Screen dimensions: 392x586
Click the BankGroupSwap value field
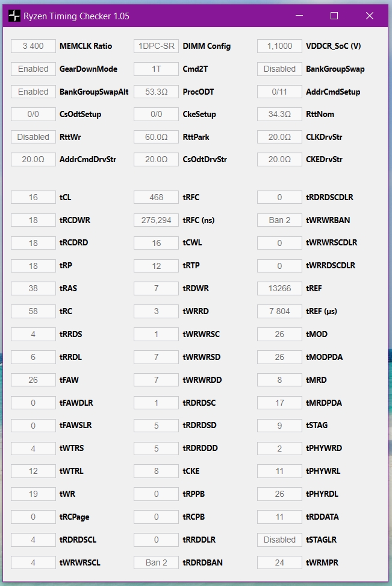coord(279,69)
